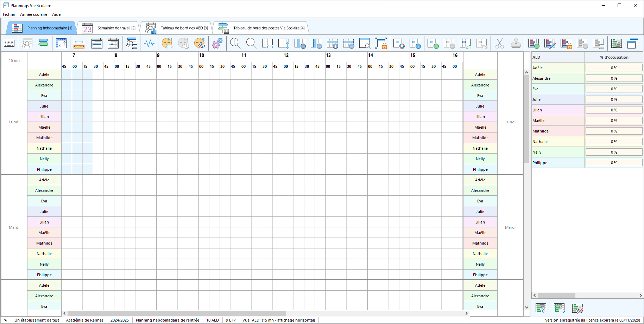
Task: Click status bar entry Académie de Rennes
Action: pos(85,320)
